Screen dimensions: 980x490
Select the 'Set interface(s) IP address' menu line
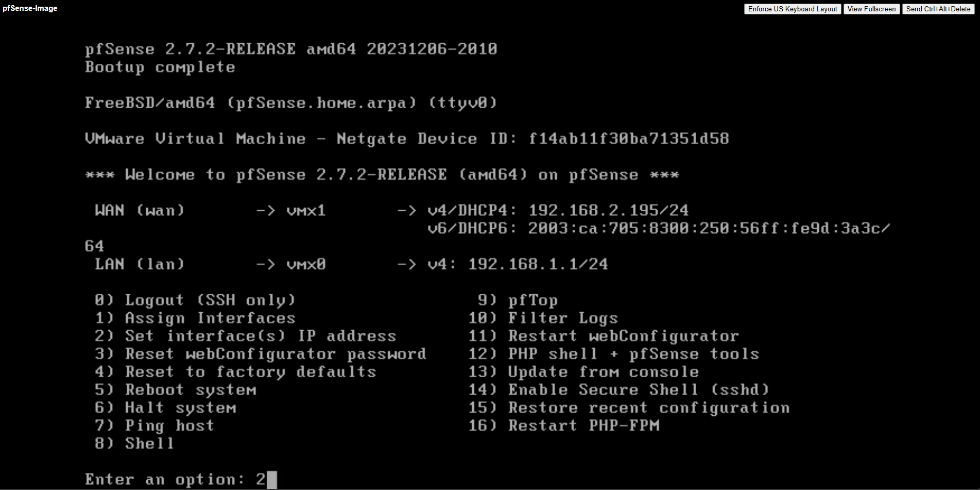pyautogui.click(x=246, y=336)
